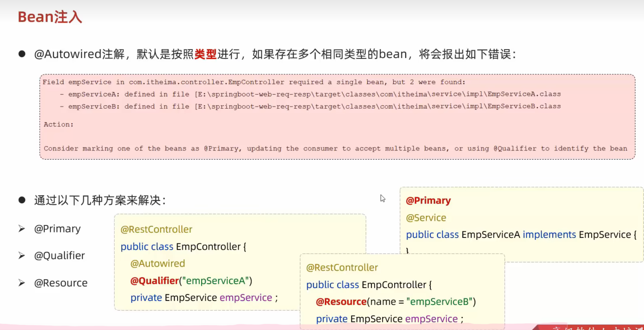
Task: Click the red 类型 highlighted word
Action: point(205,54)
